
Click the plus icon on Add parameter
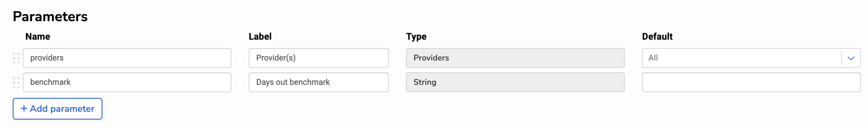(x=24, y=108)
